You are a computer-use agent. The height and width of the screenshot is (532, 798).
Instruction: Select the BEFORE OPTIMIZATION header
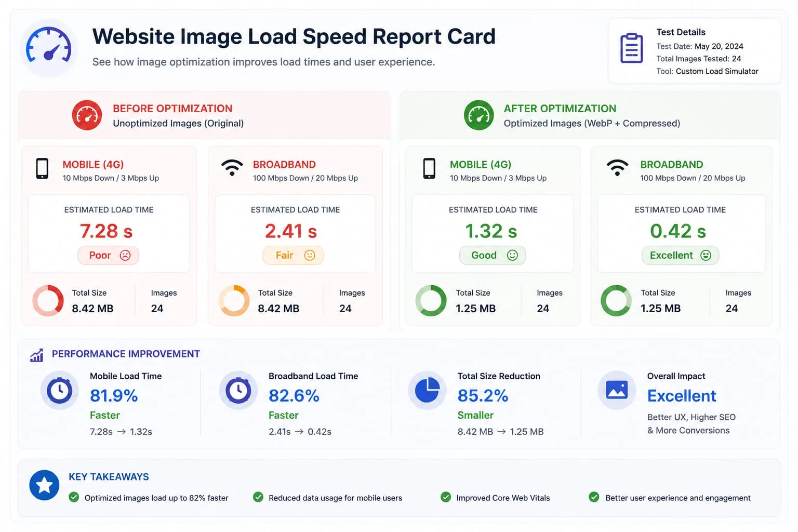tap(172, 109)
